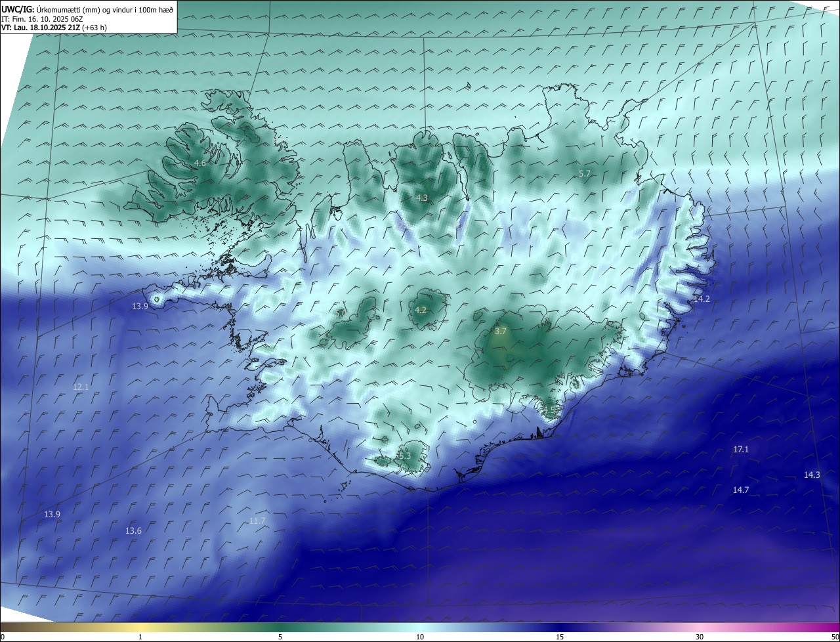Click the 3.7 value on Vatnajökull glacier
Screen dimensions: 840x642
[501, 332]
